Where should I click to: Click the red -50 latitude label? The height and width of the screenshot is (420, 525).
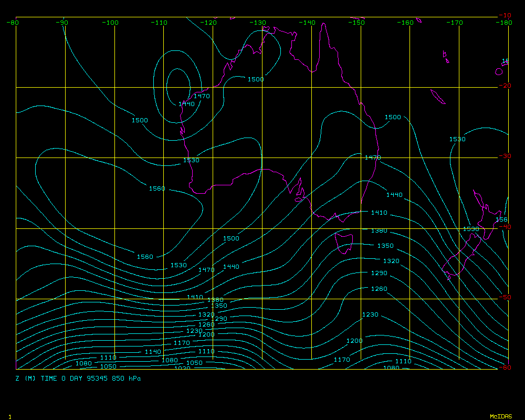(x=505, y=297)
